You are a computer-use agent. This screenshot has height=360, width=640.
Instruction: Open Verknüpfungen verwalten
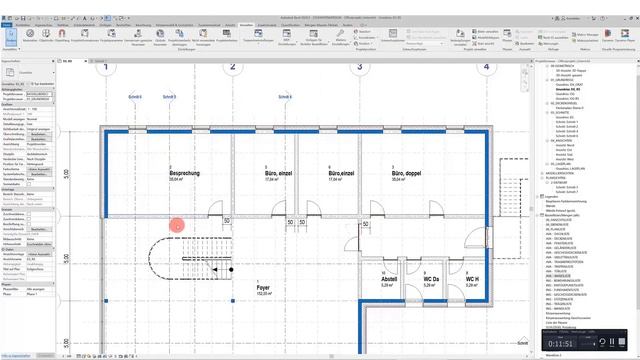[x=460, y=37]
